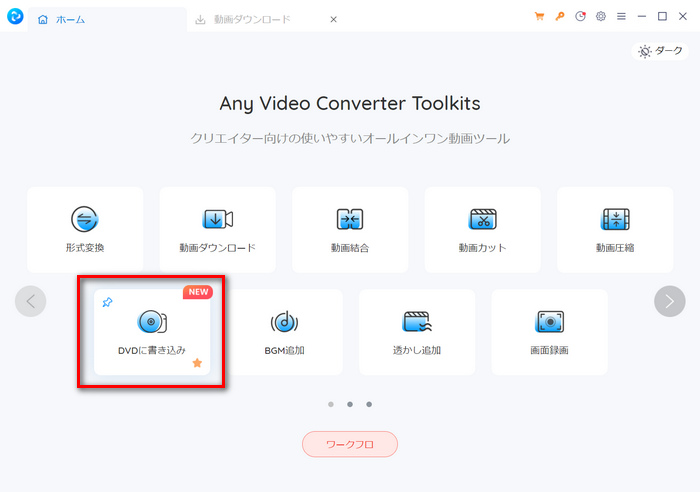Open the history clock icon
This screenshot has height=492, width=700.
pos(580,17)
